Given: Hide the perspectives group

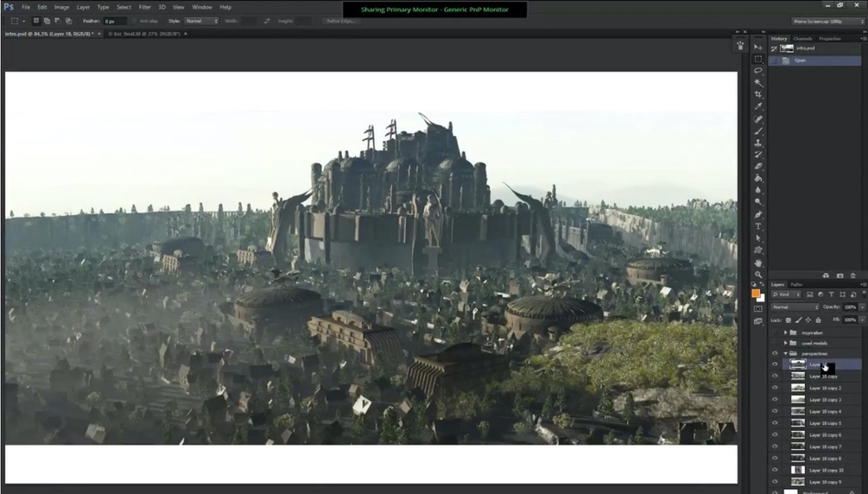Looking at the screenshot, I should coord(775,353).
